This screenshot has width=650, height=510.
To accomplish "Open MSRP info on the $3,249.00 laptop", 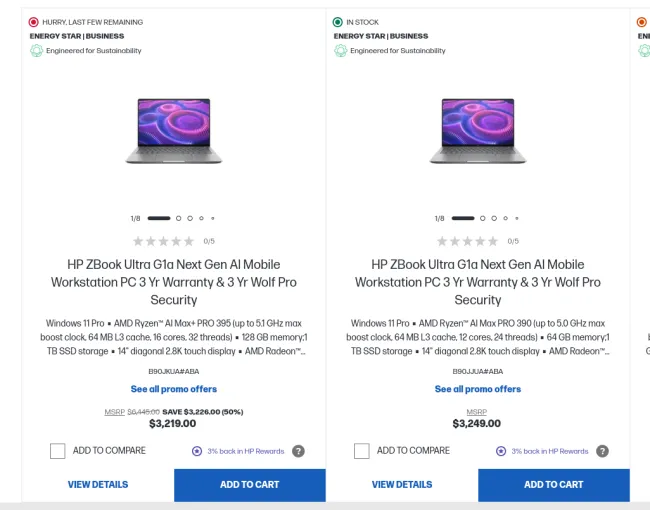I will coord(477,412).
